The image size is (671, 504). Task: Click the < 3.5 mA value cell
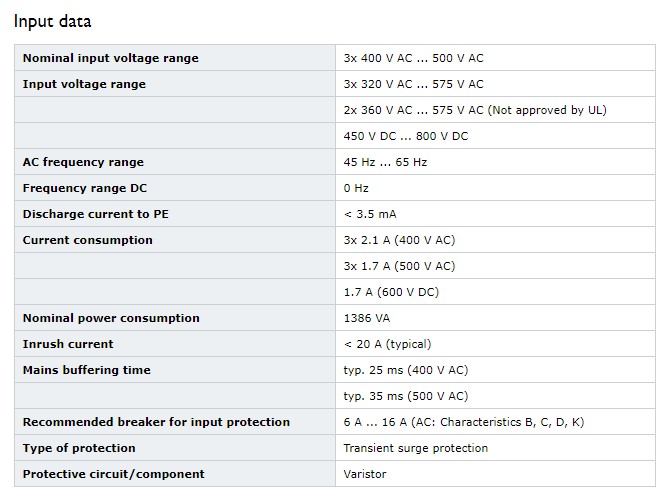(x=495, y=214)
